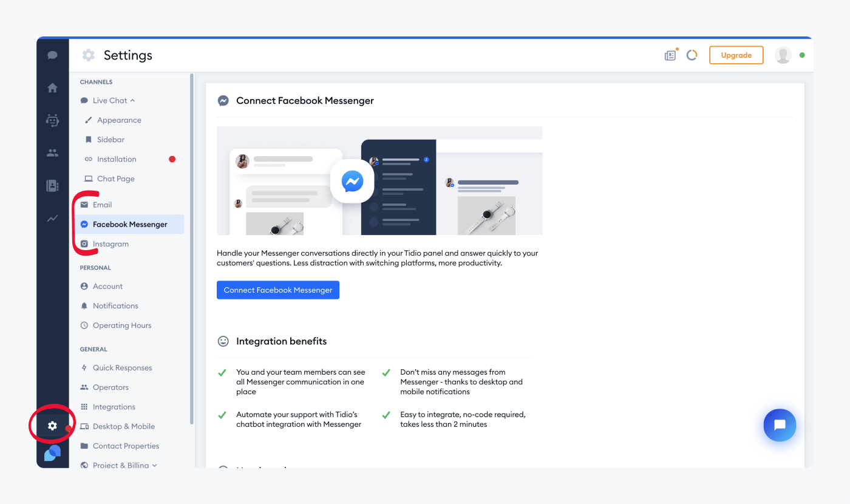
Task: Open the Operating Hours settings
Action: [122, 325]
